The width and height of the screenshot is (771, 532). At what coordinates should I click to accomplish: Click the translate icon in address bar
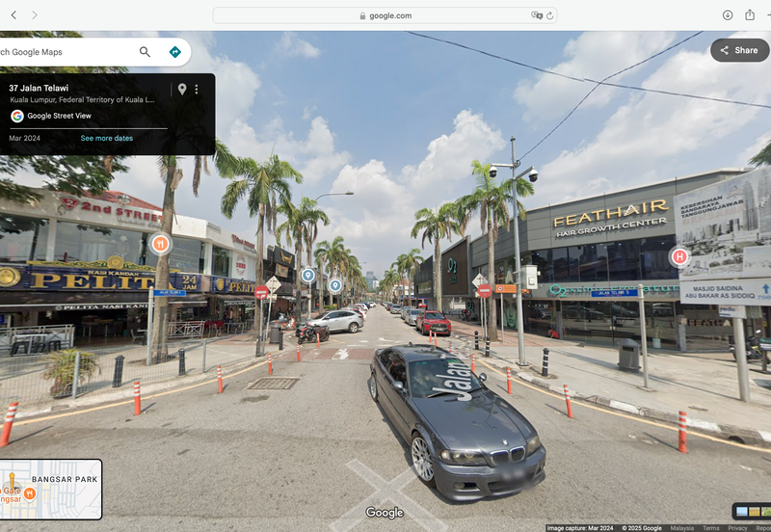tap(536, 15)
